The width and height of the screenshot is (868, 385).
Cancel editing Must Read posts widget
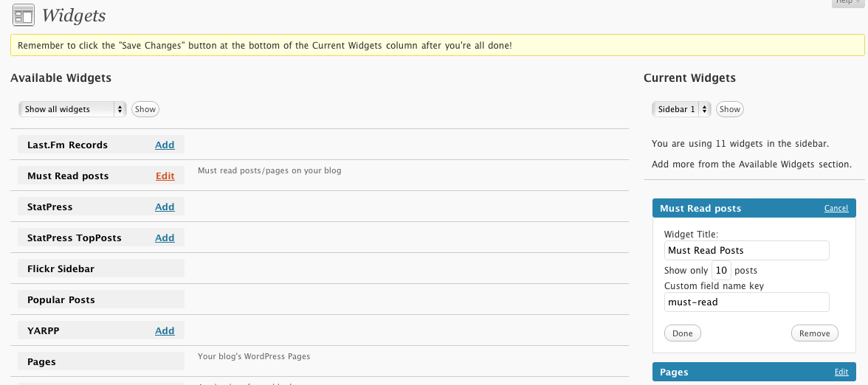pyautogui.click(x=836, y=208)
